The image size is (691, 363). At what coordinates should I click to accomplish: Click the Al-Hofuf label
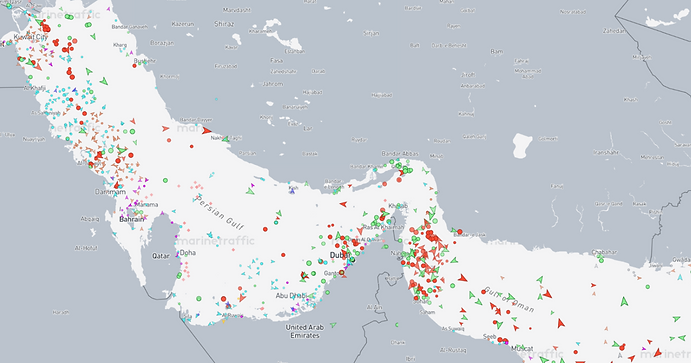86,248
